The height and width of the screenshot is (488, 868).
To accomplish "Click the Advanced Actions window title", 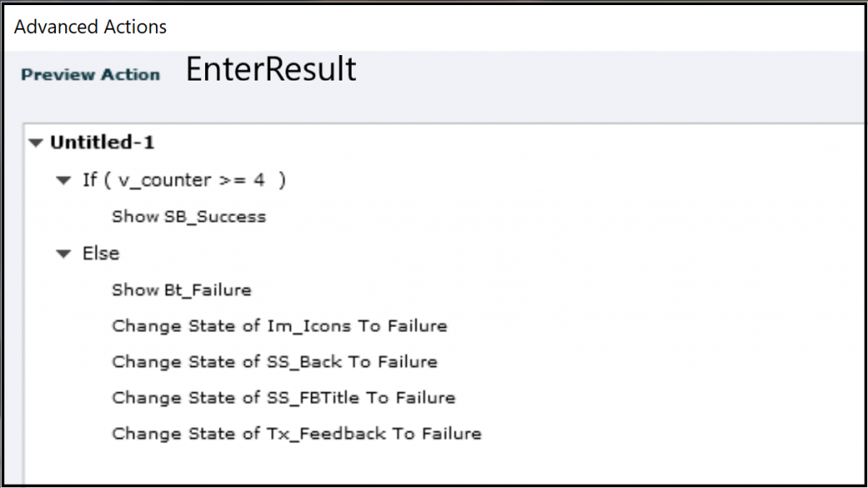I will click(x=91, y=27).
